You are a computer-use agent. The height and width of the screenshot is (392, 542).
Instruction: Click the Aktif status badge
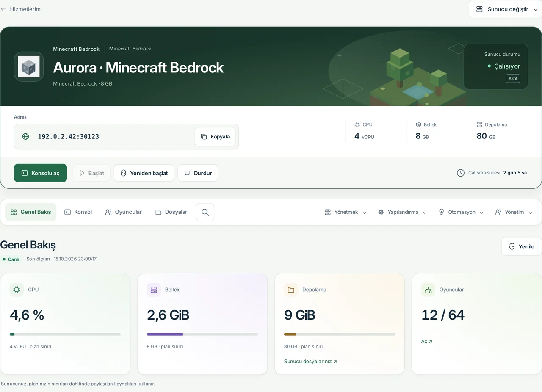(x=513, y=79)
